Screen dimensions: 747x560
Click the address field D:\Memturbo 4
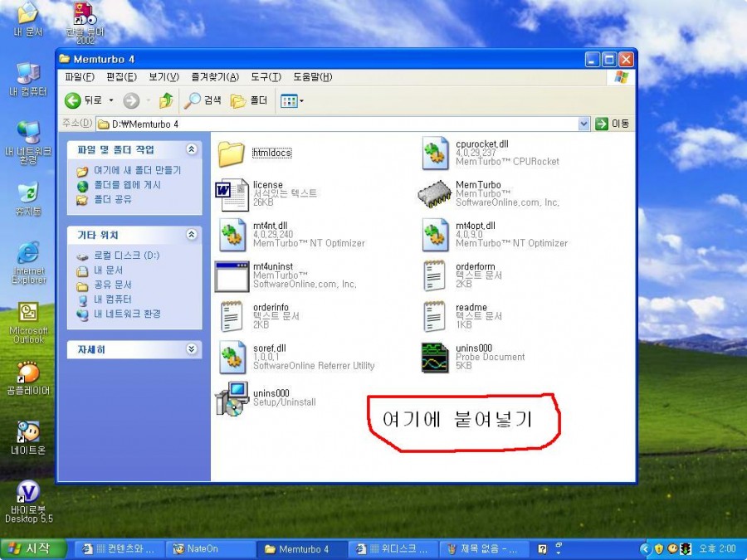337,124
